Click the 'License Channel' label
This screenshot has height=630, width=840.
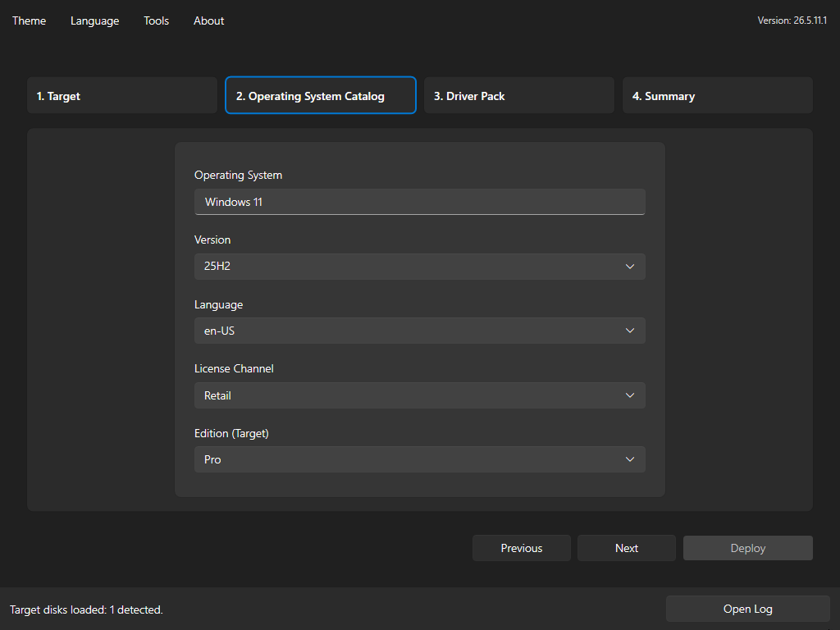(x=234, y=368)
